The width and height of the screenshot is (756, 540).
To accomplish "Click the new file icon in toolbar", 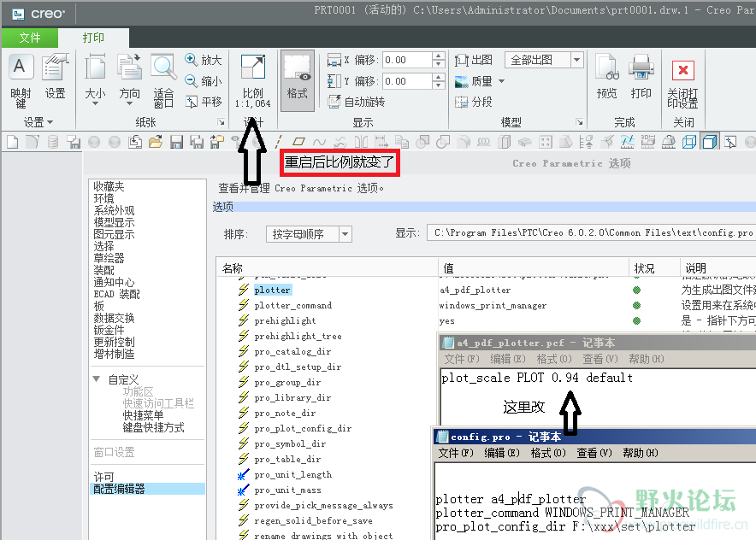I will [x=13, y=142].
